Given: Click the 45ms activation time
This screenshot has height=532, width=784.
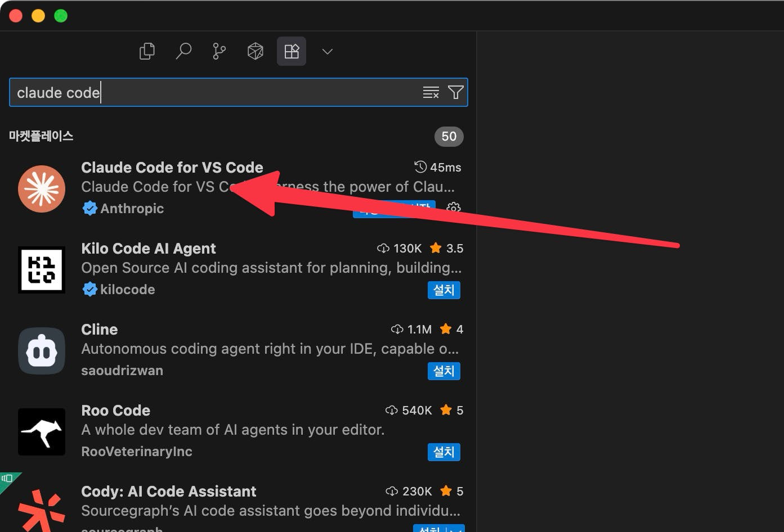Looking at the screenshot, I should (446, 168).
